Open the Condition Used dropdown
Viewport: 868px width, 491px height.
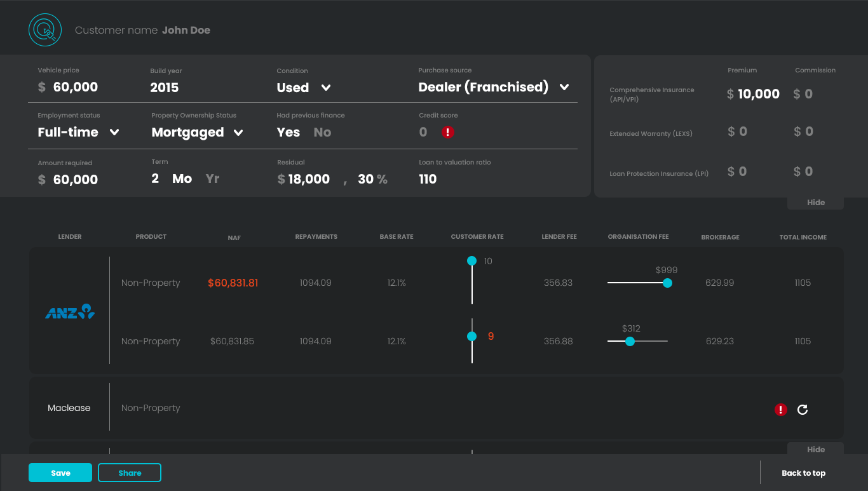304,88
